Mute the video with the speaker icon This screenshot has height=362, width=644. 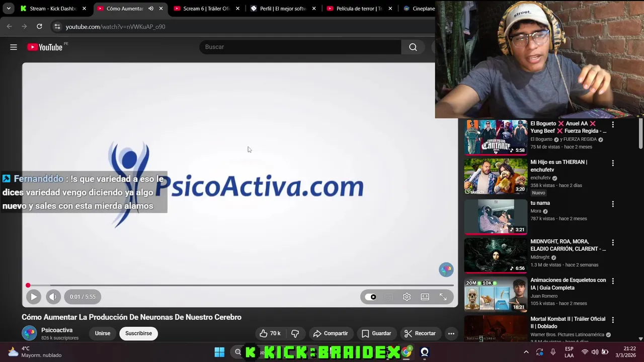53,297
